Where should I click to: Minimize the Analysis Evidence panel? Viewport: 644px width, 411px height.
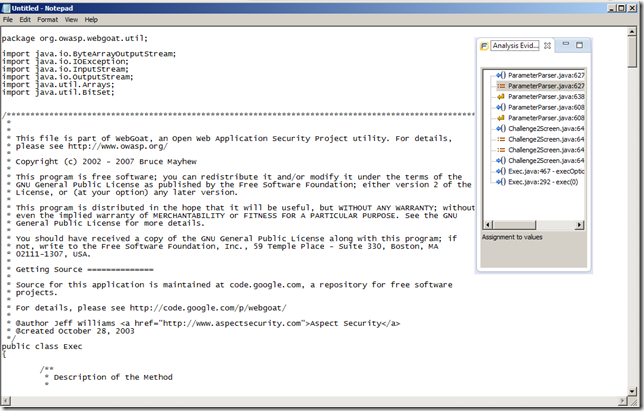click(x=566, y=44)
